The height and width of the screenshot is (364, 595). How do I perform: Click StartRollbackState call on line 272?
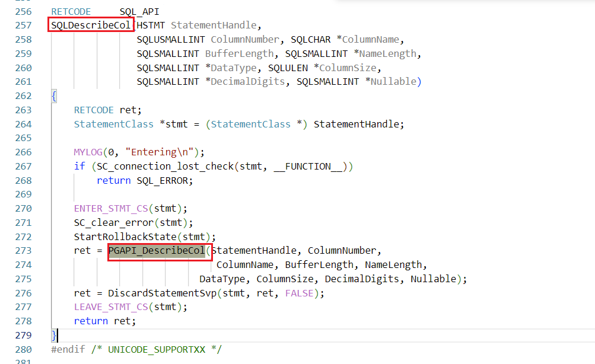[125, 237]
